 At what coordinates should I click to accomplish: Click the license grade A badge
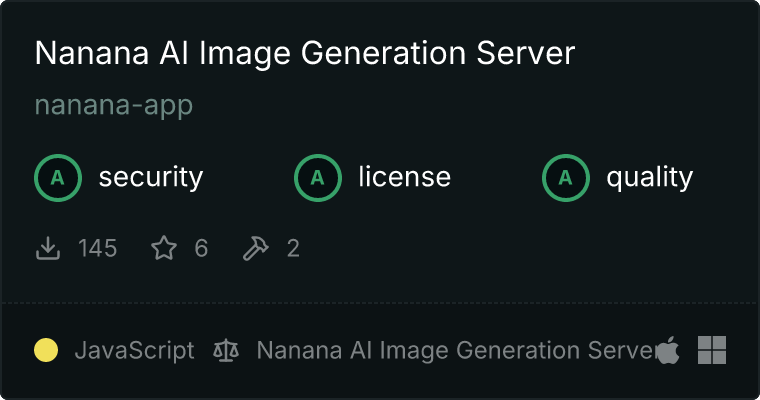point(318,178)
